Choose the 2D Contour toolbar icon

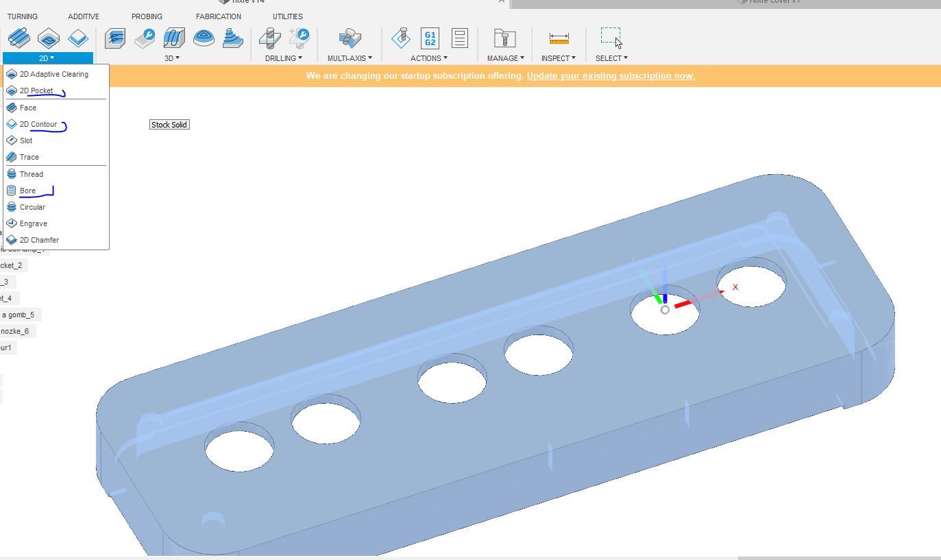tap(78, 38)
